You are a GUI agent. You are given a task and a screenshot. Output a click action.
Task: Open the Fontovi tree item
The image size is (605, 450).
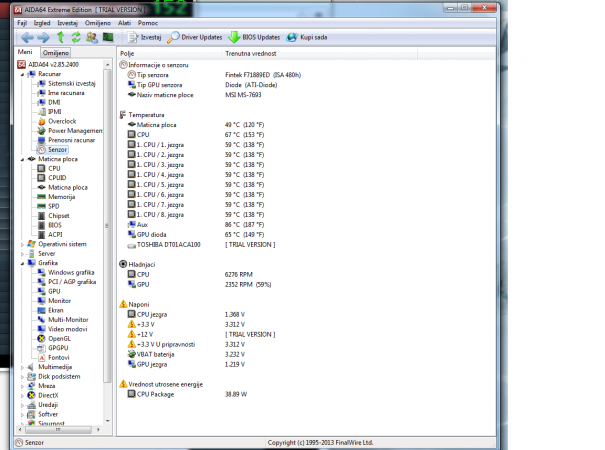[x=54, y=358]
